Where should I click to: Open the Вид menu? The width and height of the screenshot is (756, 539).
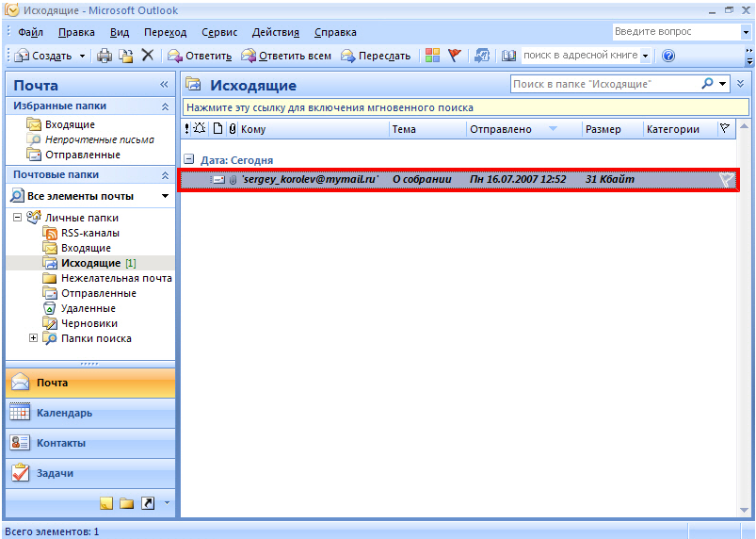(119, 32)
